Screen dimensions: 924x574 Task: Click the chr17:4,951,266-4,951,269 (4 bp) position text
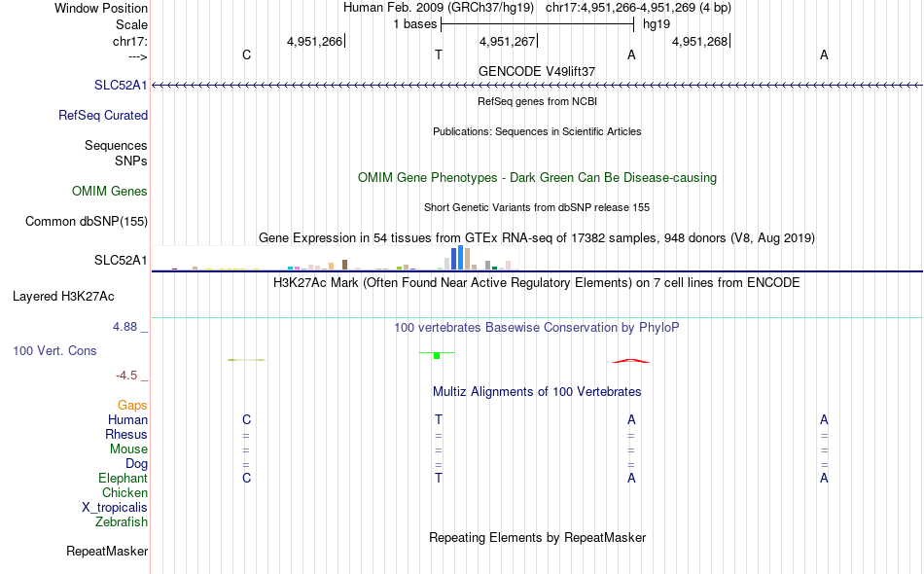tap(638, 8)
